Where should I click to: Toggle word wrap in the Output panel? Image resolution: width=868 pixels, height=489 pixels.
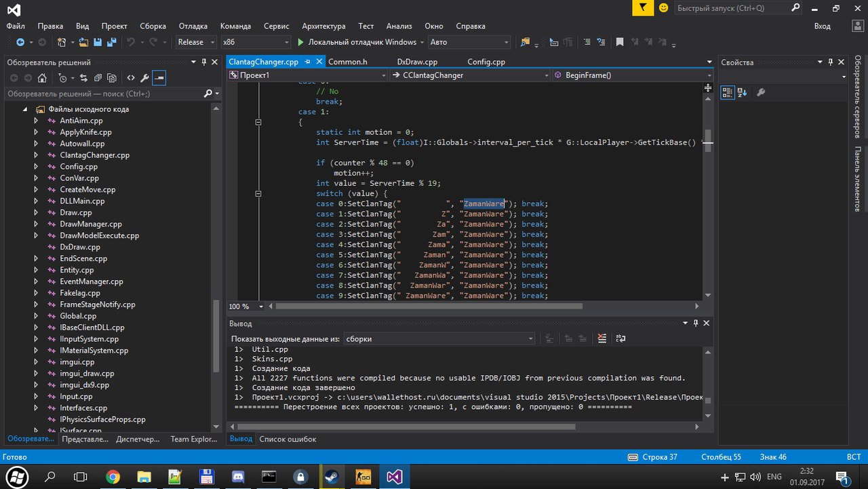tap(620, 338)
